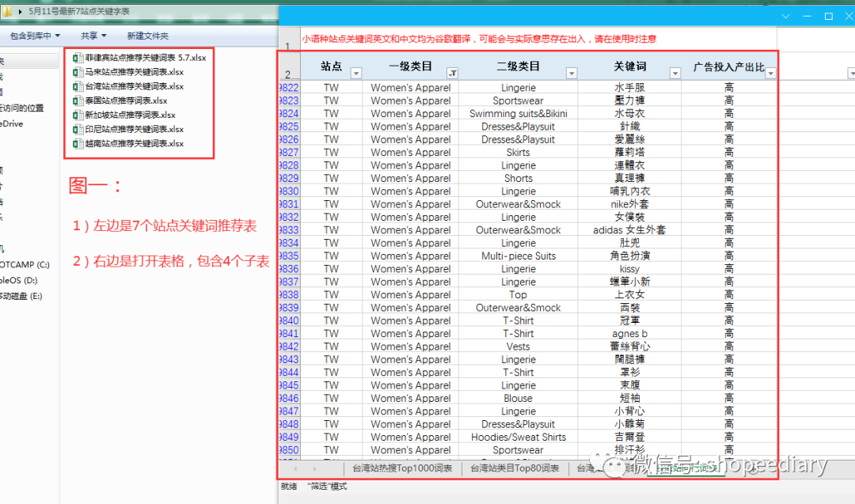Click the folder icon in Explorer address bar

pyautogui.click(x=7, y=11)
